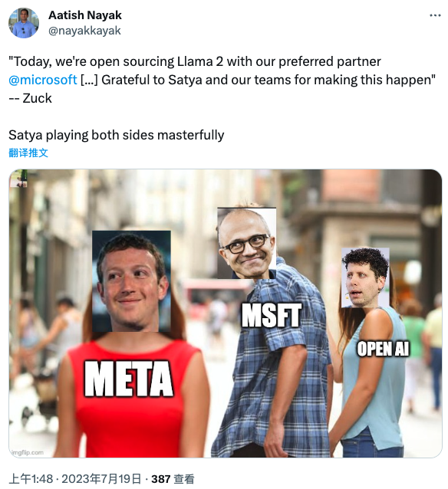Viewport: 448px width, 489px height.
Task: Follow the @microsoft mention link
Action: point(43,80)
